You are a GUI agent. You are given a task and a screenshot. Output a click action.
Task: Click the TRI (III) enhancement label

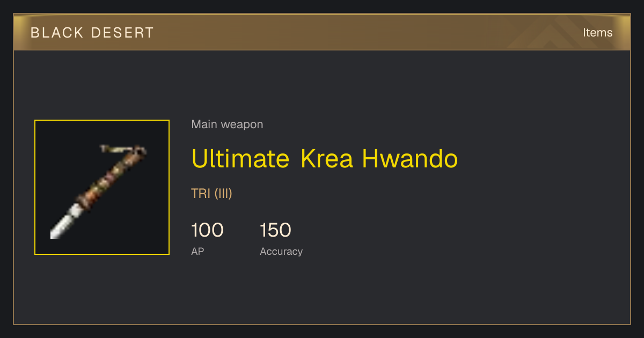[x=211, y=194]
